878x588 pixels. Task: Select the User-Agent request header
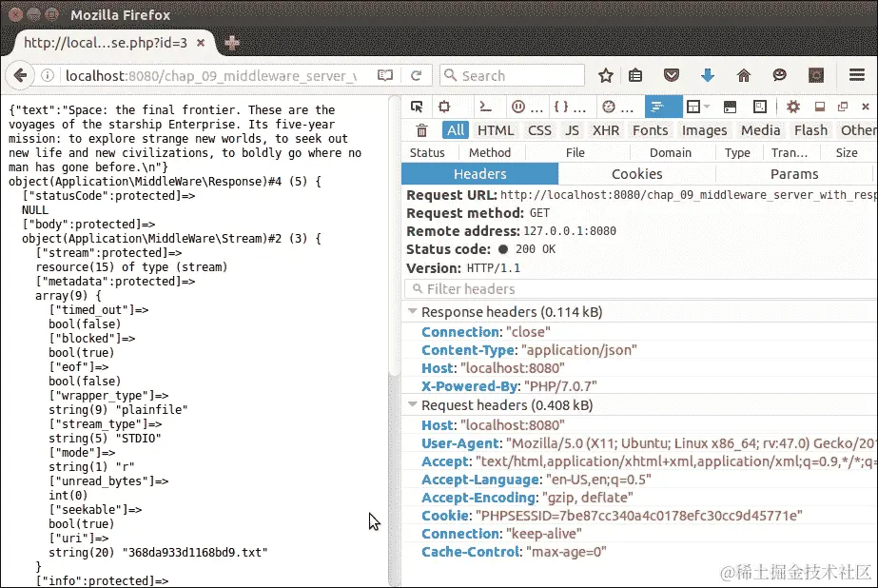[x=649, y=443]
